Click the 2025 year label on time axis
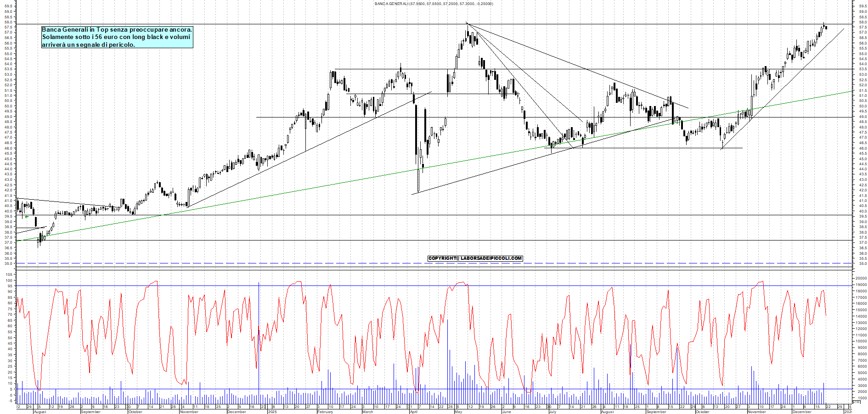 click(272, 412)
